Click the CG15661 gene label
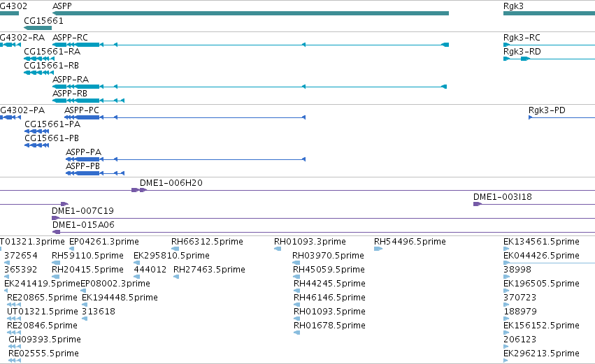Image resolution: width=595 pixels, height=364 pixels. pyautogui.click(x=43, y=20)
